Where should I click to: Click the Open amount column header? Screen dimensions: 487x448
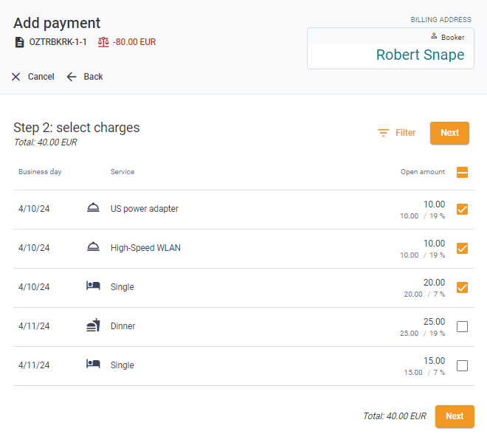423,172
